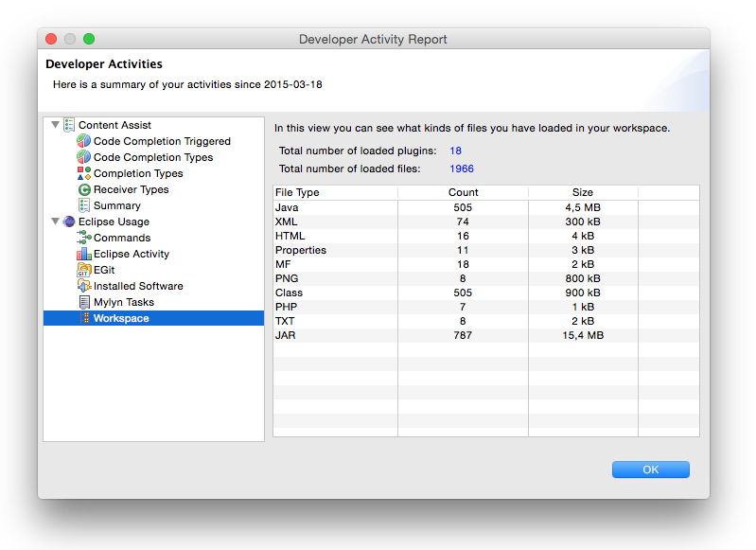Click the Commands tree icon
This screenshot has height=550, width=756.
pyautogui.click(x=84, y=238)
